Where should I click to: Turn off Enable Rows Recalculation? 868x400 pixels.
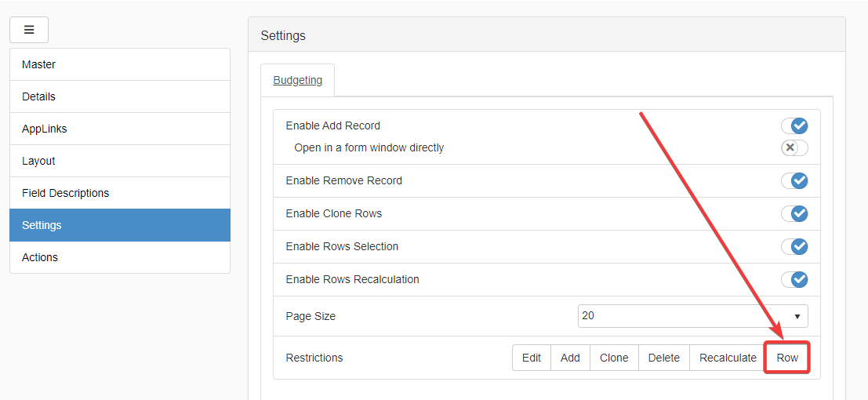(x=794, y=279)
